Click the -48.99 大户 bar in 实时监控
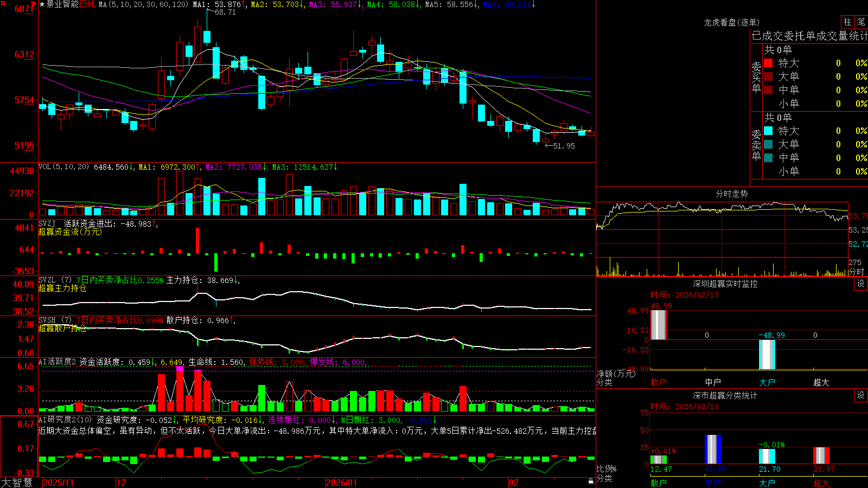868x488 pixels. [x=767, y=355]
